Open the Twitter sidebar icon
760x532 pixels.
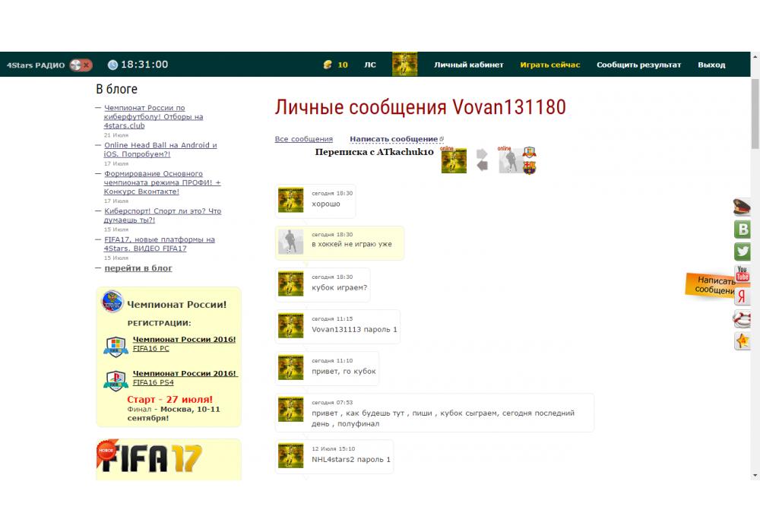(742, 252)
